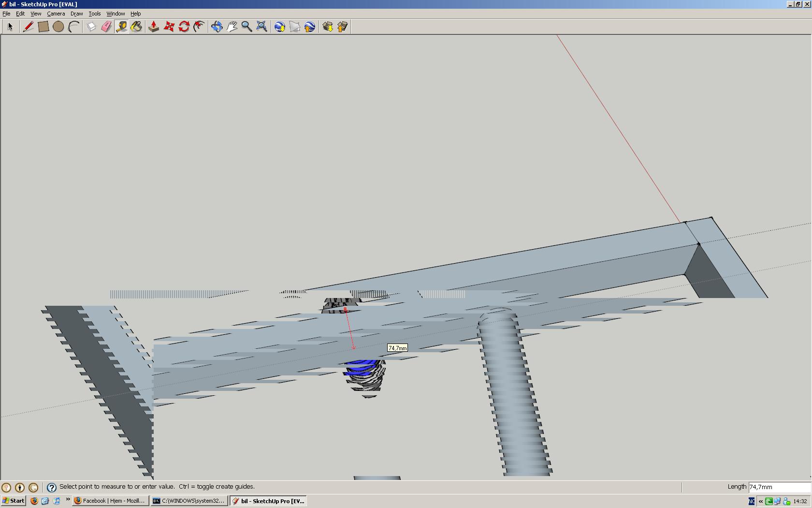Click the Length measurement input field
The height and width of the screenshot is (508, 812).
(779, 487)
